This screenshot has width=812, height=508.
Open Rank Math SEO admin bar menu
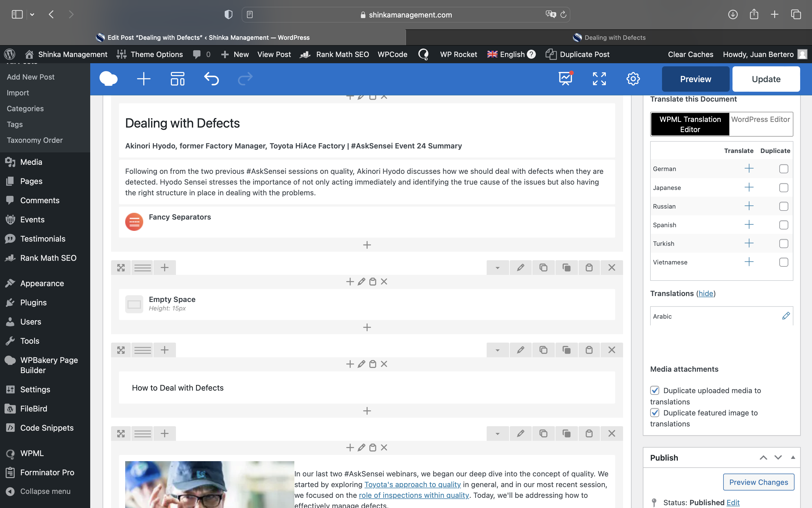tap(334, 54)
